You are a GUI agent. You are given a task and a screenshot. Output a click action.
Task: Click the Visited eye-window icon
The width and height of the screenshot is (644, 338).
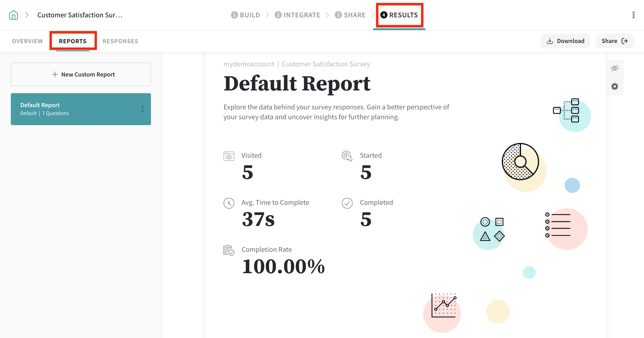pyautogui.click(x=229, y=156)
